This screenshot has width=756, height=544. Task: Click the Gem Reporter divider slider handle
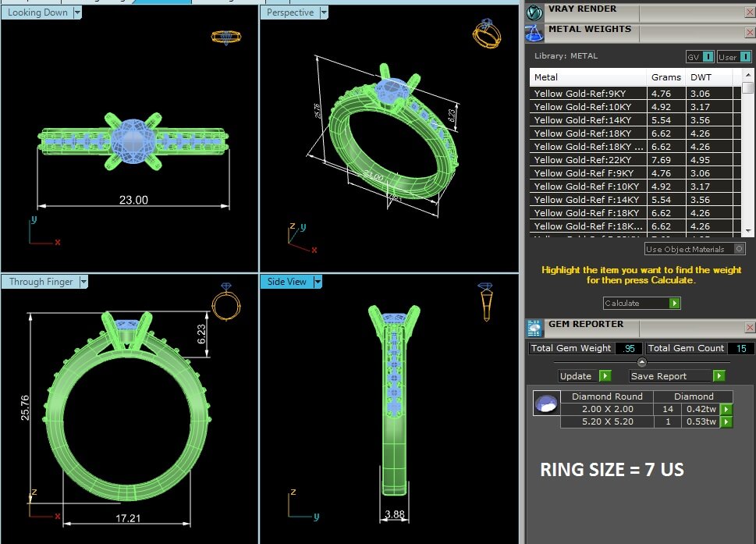(x=641, y=362)
